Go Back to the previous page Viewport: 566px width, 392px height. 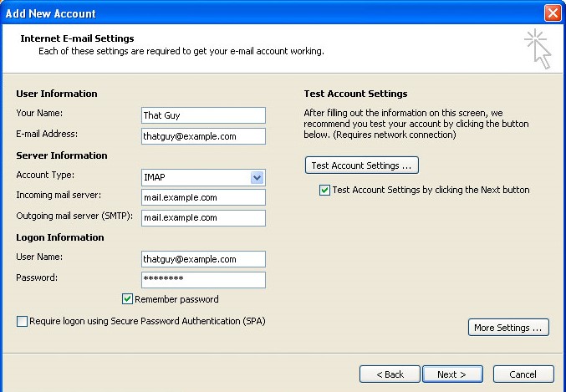(390, 374)
